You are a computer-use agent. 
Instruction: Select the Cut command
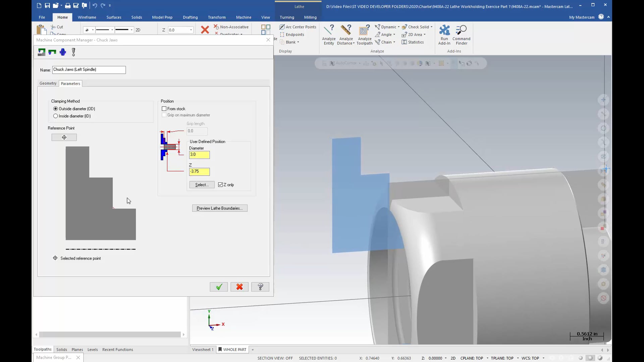(57, 27)
